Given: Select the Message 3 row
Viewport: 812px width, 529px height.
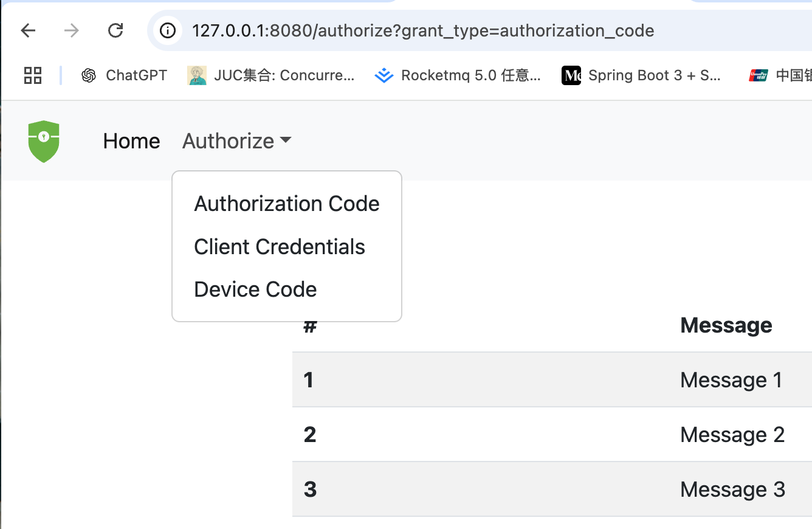Looking at the screenshot, I should 547,489.
